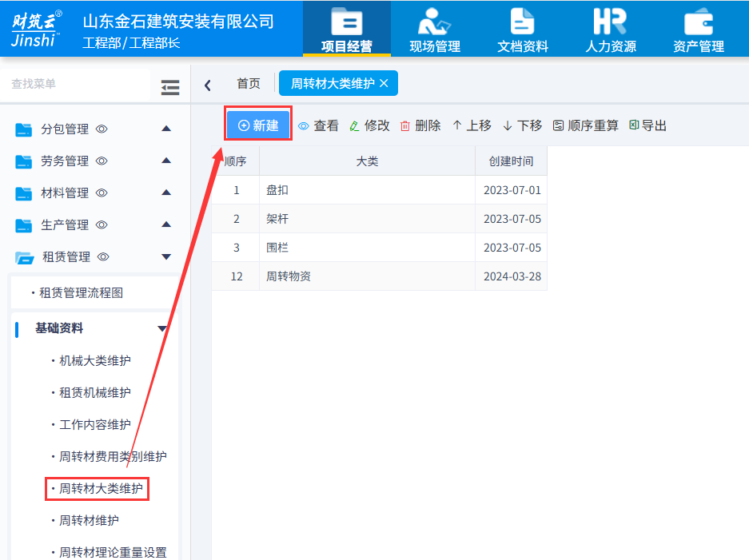Click the 财筑云 Jinshi logo
Viewport: 749px width, 560px height.
36,29
